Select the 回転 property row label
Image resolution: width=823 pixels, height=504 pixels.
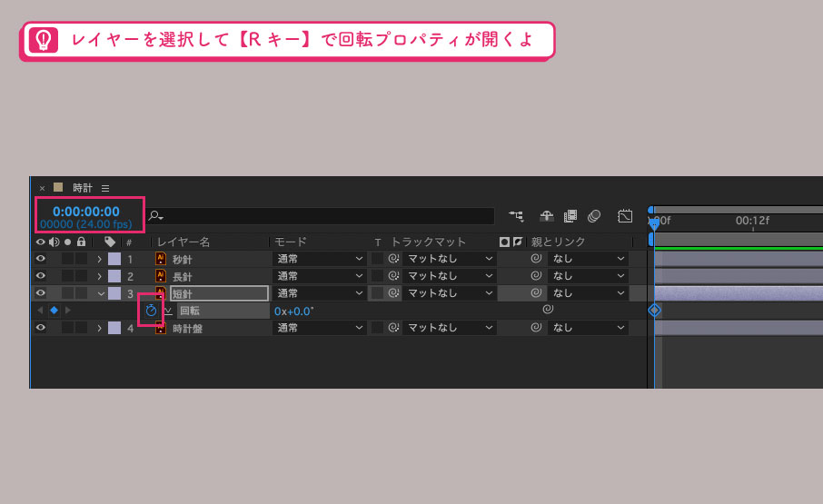pos(190,311)
